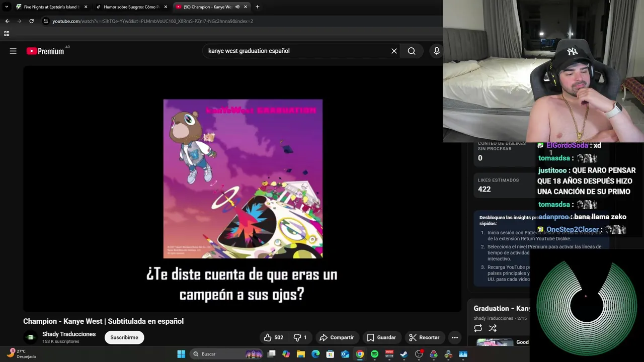The height and width of the screenshot is (362, 644).
Task: Toggle playlist loop
Action: [478, 328]
